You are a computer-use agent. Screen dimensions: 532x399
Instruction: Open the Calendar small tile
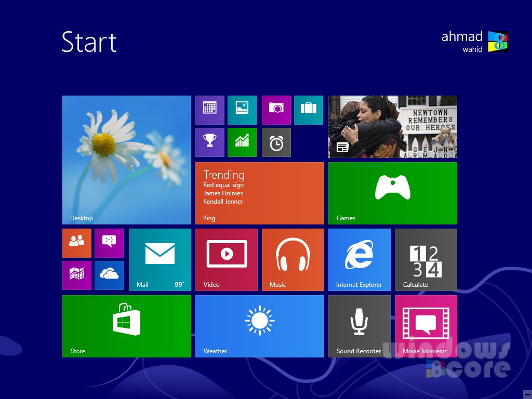[210, 110]
